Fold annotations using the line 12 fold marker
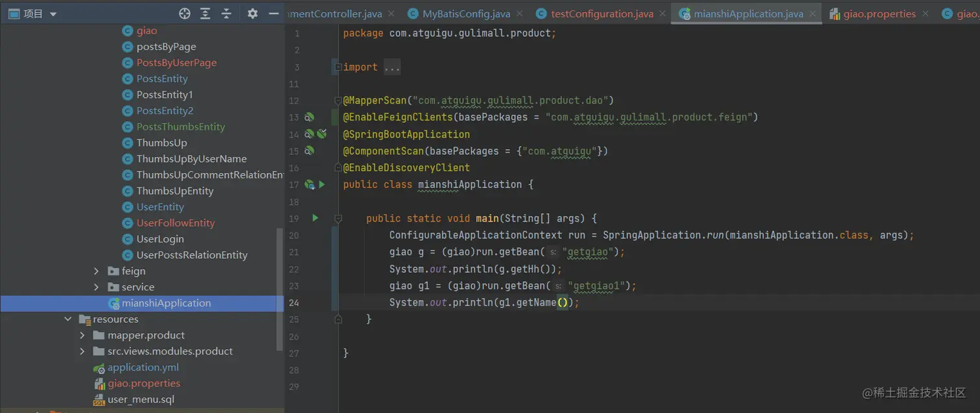 point(337,100)
